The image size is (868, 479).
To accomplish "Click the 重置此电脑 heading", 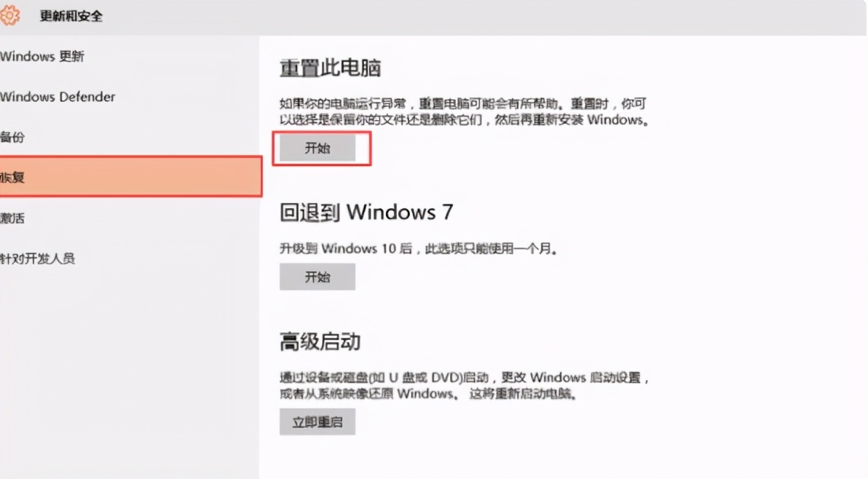I will [331, 68].
